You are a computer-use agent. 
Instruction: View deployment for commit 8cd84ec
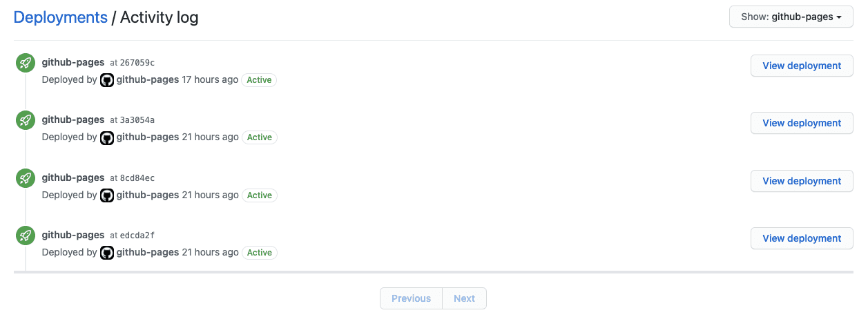click(802, 181)
